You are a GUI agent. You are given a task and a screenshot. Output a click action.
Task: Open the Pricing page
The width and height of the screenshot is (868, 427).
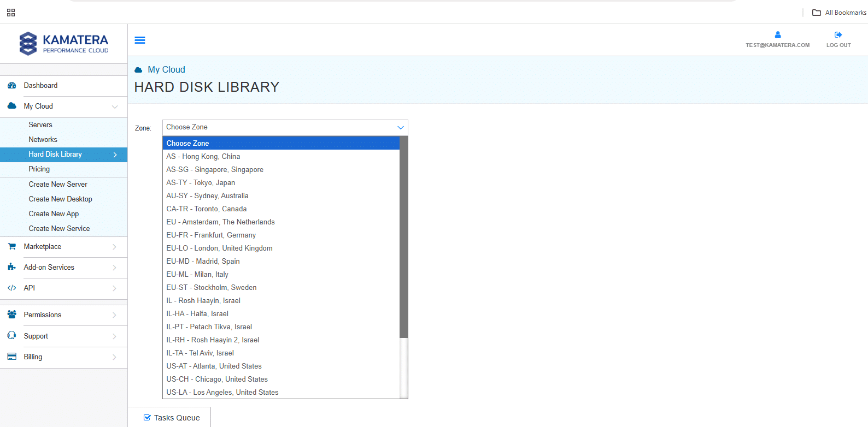pyautogui.click(x=39, y=169)
